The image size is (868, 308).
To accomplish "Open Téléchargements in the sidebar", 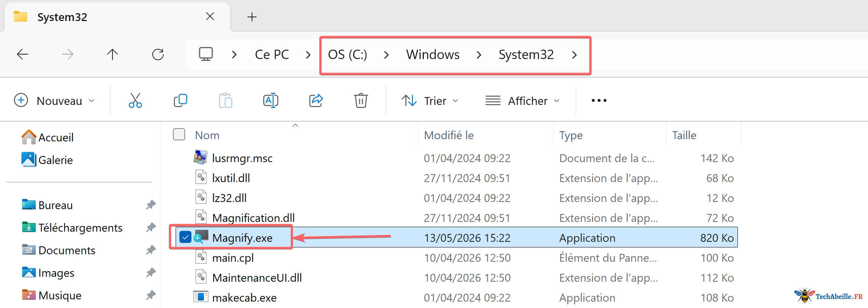I will (80, 228).
